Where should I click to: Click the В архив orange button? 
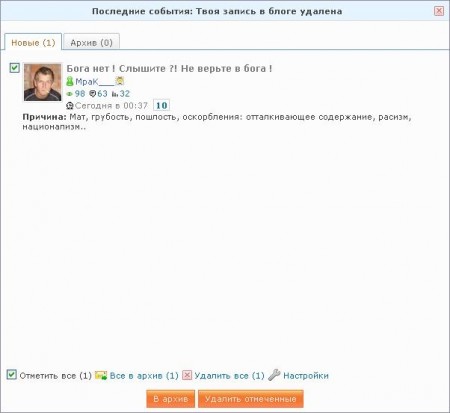tap(170, 399)
